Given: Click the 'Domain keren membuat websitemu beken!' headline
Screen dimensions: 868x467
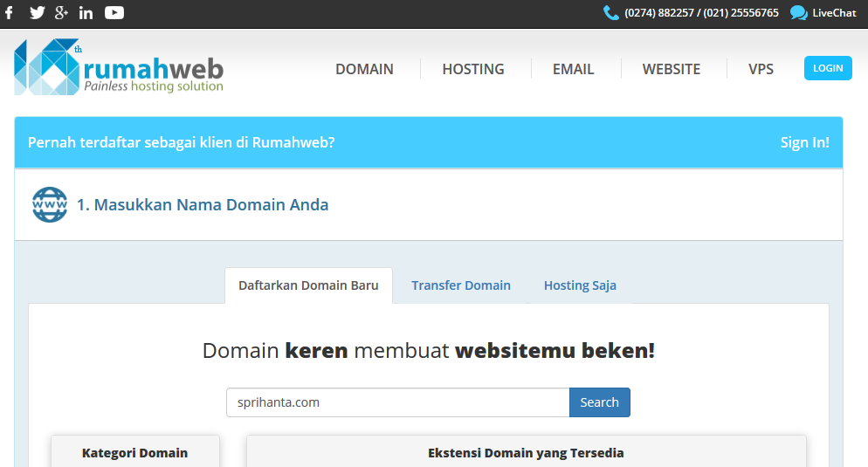Looking at the screenshot, I should point(429,350).
